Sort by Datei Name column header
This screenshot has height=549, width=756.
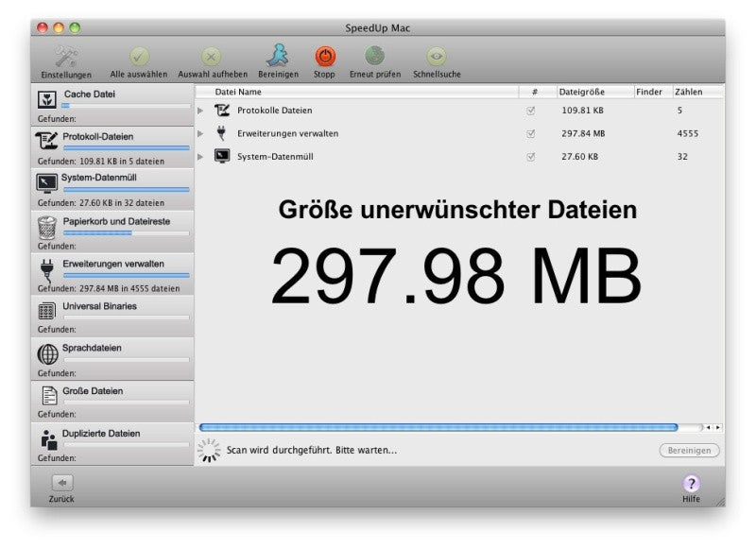(357, 92)
